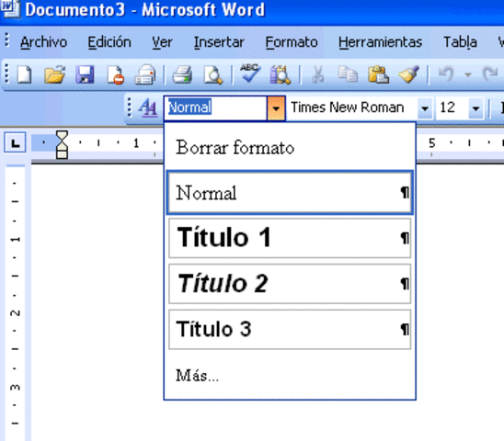The height and width of the screenshot is (441, 504).
Task: Select the Format Painter brush icon
Action: [x=409, y=74]
